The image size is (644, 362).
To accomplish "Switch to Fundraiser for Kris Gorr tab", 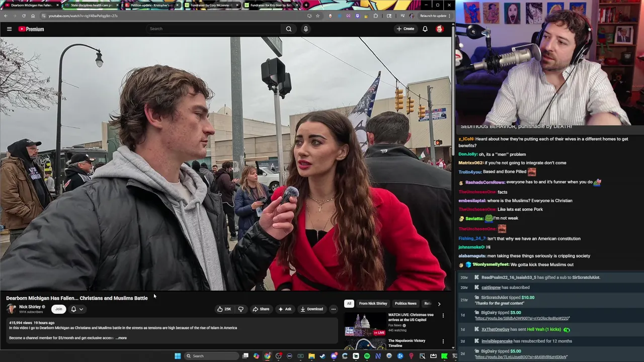I will [271, 5].
